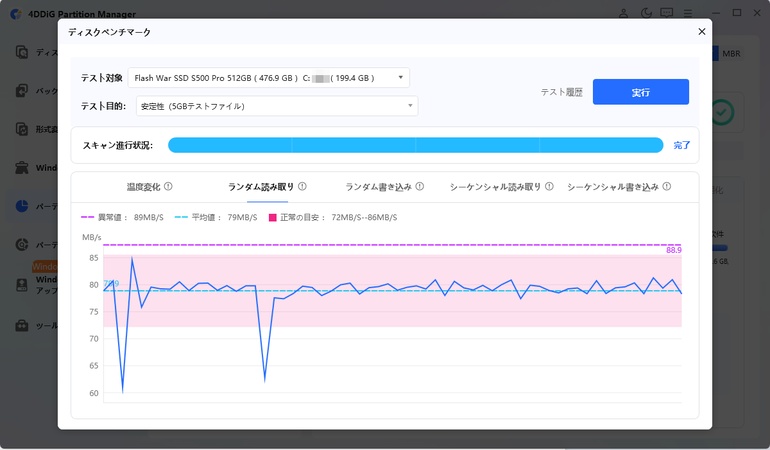Click the 88.9 abnormal value label
The height and width of the screenshot is (450, 770).
point(674,250)
